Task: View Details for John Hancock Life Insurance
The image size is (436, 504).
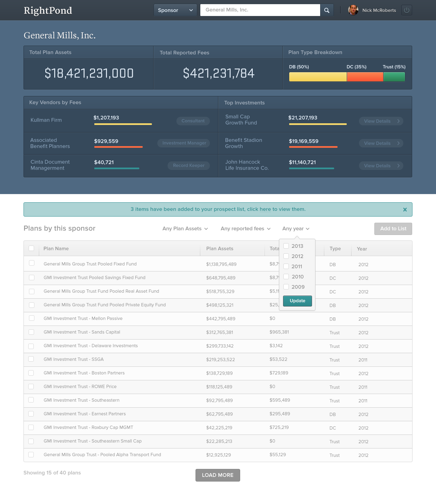Action: pyautogui.click(x=381, y=166)
